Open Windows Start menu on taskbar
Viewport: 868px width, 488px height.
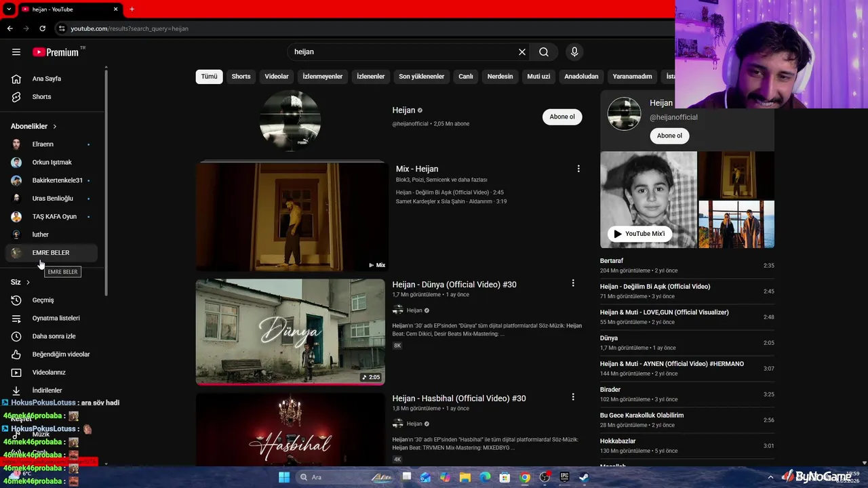pyautogui.click(x=284, y=477)
